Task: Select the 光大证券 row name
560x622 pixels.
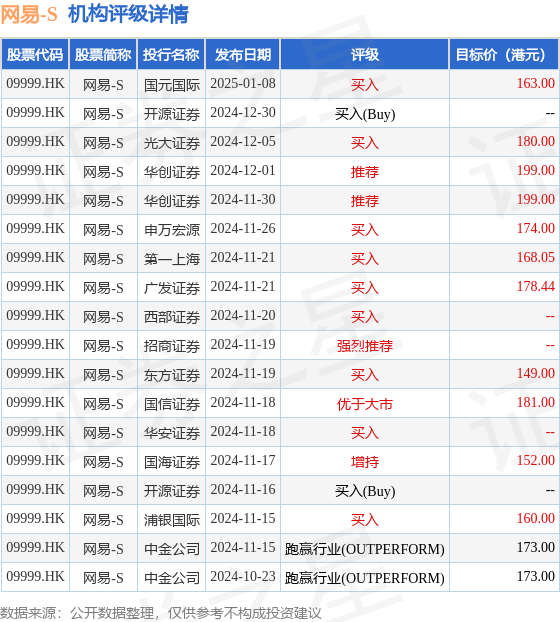Action: (171, 142)
